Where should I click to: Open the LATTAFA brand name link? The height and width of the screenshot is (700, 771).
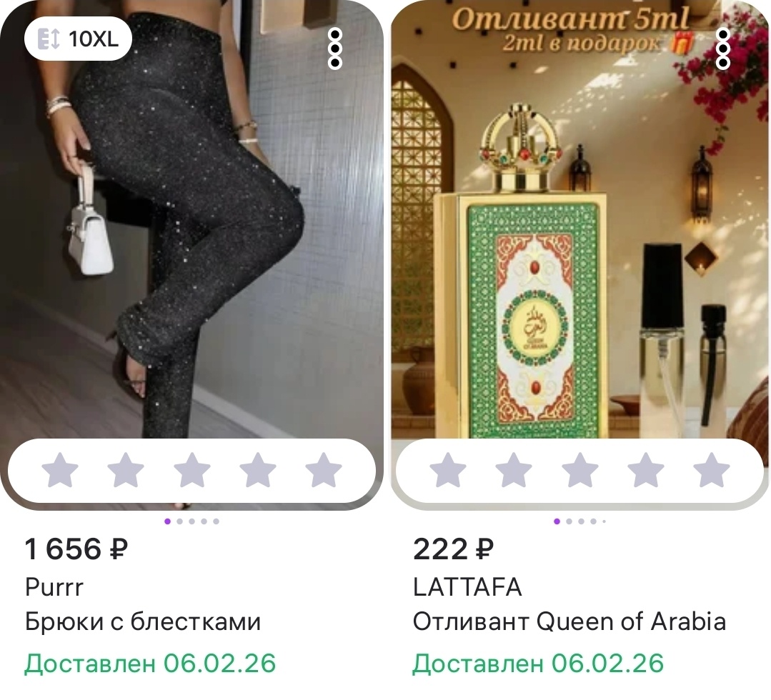point(467,587)
